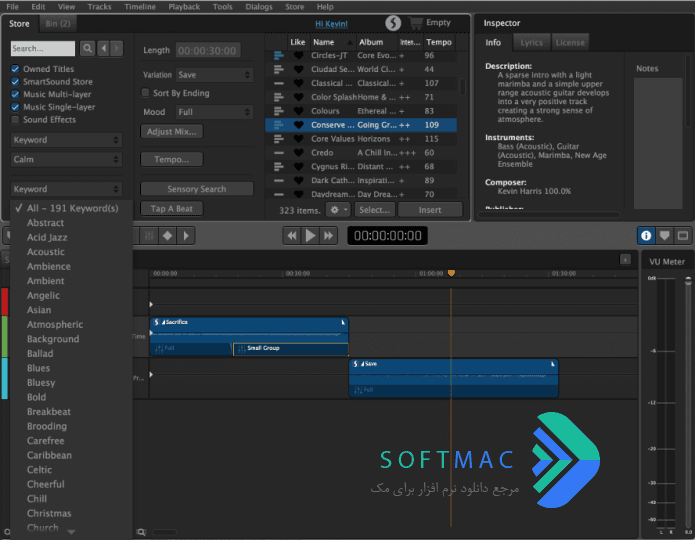Select Acid Jazz from keyword list

[47, 237]
